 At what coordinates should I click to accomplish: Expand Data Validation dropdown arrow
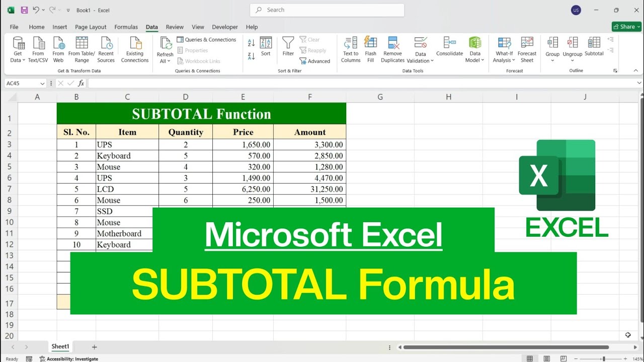(432, 61)
